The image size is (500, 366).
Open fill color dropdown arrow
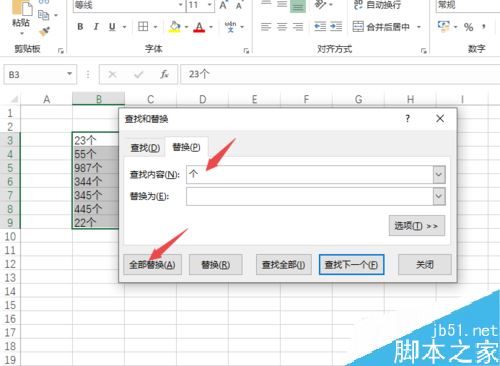point(186,27)
